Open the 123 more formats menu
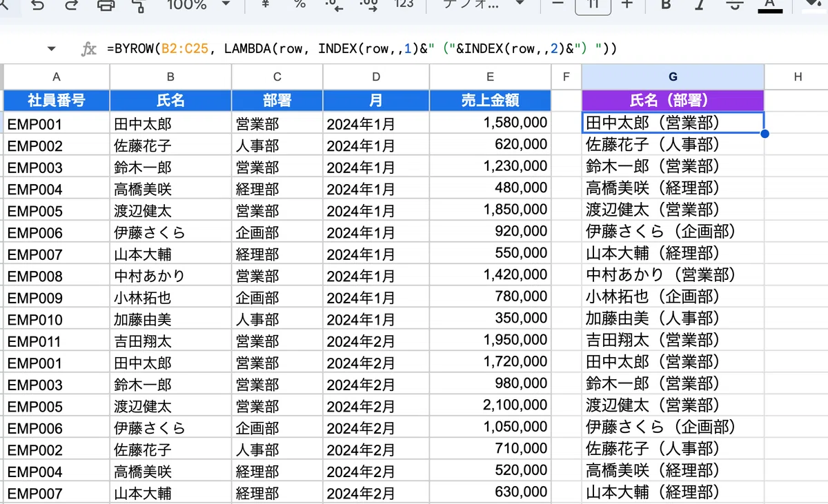Viewport: 828px width, 504px height. [403, 4]
